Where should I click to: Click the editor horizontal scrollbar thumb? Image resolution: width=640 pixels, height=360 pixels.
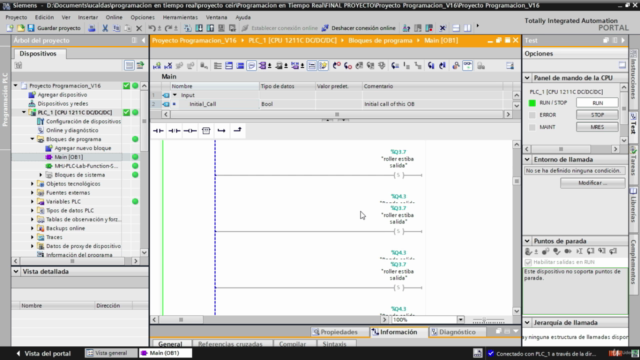pos(181,320)
